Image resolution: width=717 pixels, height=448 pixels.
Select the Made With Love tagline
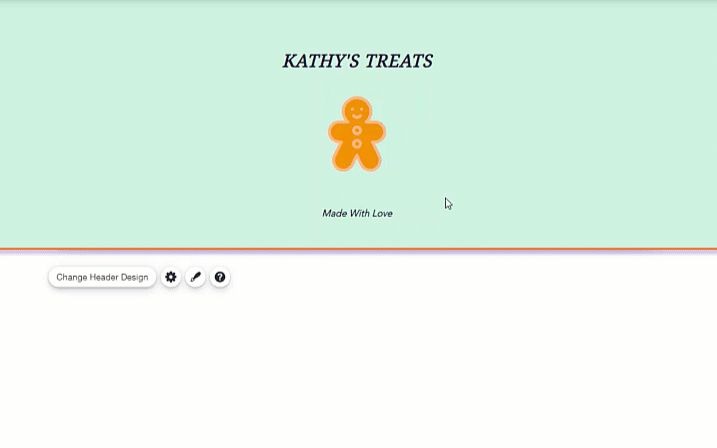[357, 213]
